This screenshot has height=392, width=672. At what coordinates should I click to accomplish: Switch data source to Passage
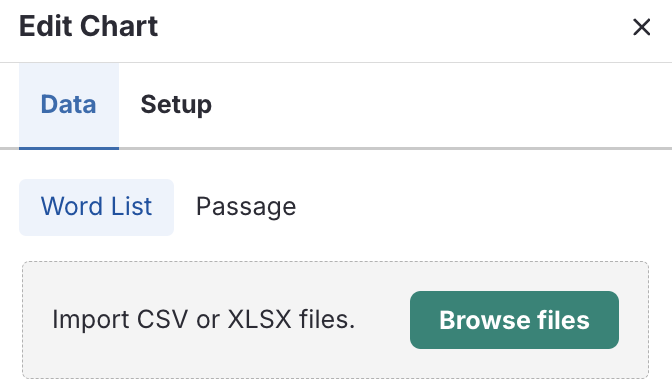coord(246,207)
